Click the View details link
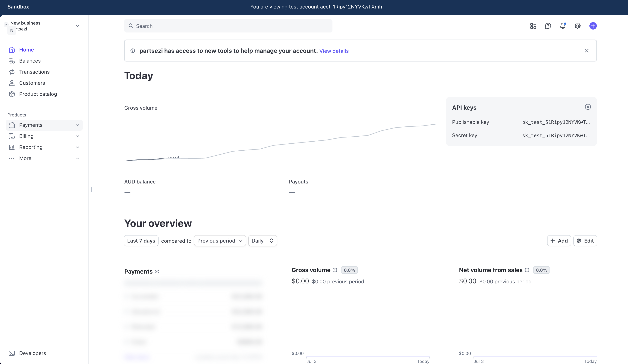 pyautogui.click(x=334, y=51)
